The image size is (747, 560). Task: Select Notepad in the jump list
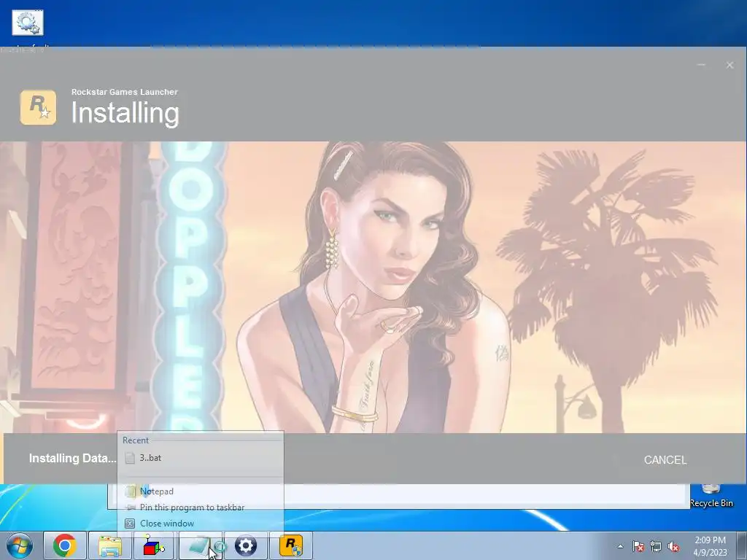click(x=200, y=491)
